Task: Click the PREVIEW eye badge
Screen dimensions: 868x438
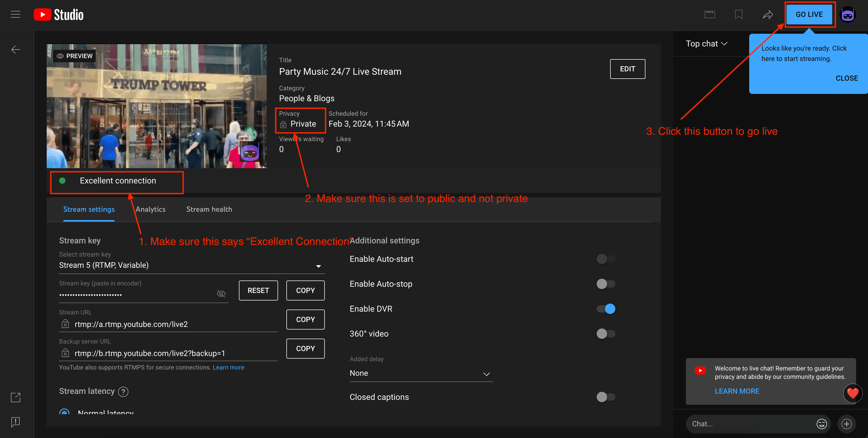Action: coord(74,56)
